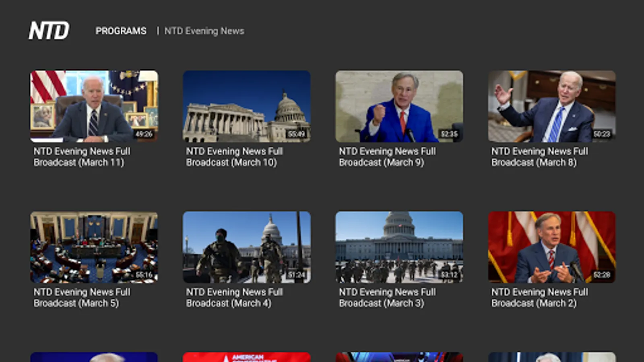Click title text "Broadcast (March 9)"
This screenshot has height=362, width=644.
pos(382,162)
